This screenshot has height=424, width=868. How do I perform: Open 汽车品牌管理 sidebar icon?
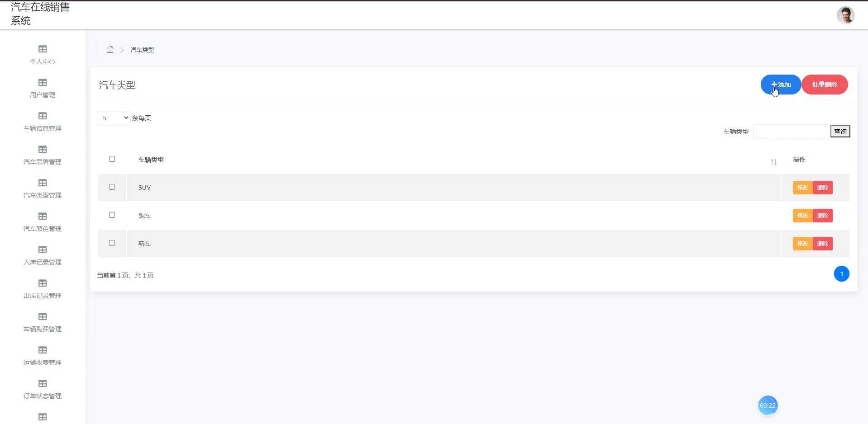point(43,149)
